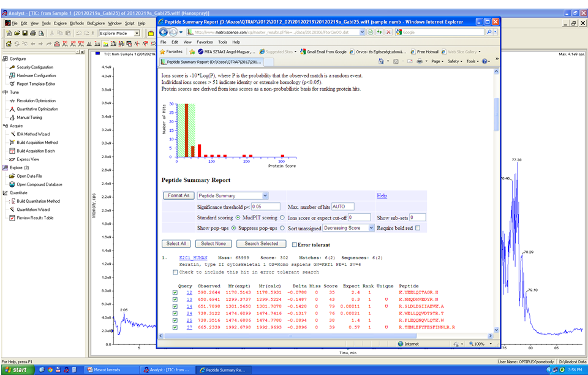Select Suppress pop-ups radio button

[x=282, y=228]
